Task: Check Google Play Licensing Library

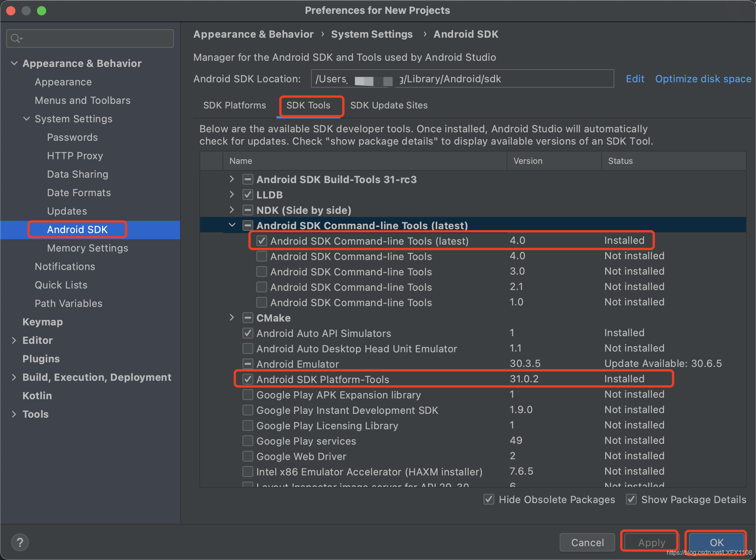Action: [x=248, y=426]
